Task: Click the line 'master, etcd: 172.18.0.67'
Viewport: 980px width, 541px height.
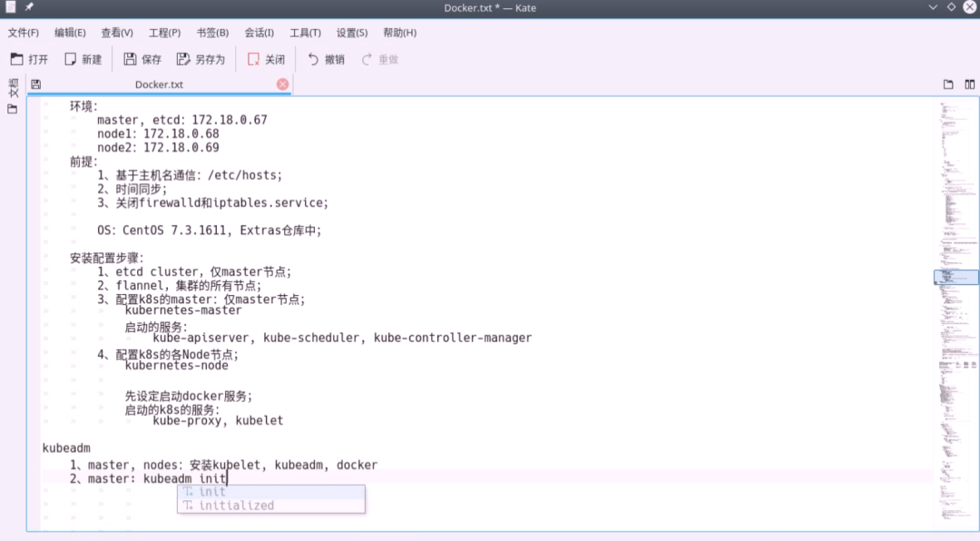Action: (x=181, y=120)
